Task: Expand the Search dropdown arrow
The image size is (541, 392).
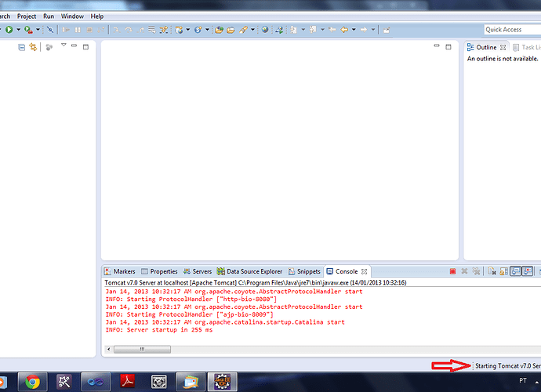Action: pyautogui.click(x=252, y=30)
